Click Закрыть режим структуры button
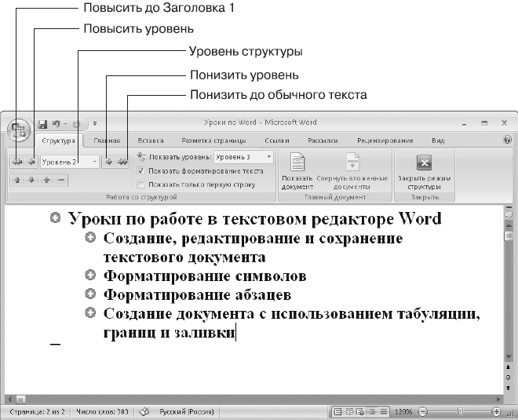518x420 pixels. point(424,172)
